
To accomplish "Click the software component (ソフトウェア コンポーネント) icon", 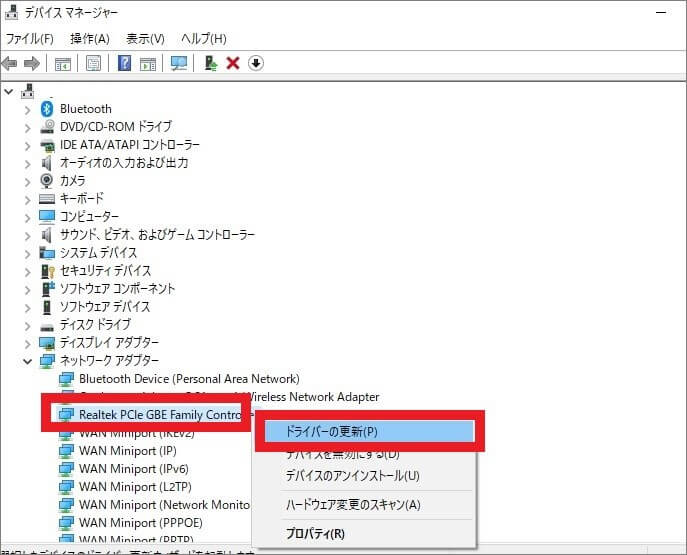I will pos(47,289).
